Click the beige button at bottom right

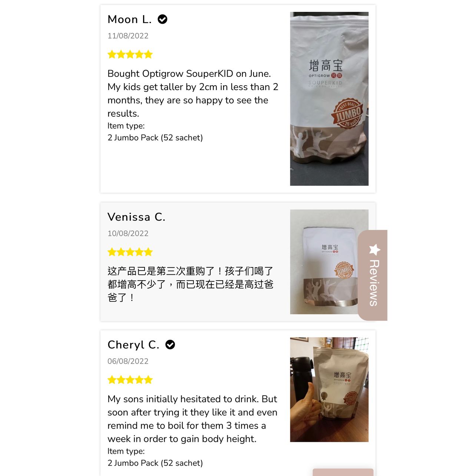coord(343,472)
